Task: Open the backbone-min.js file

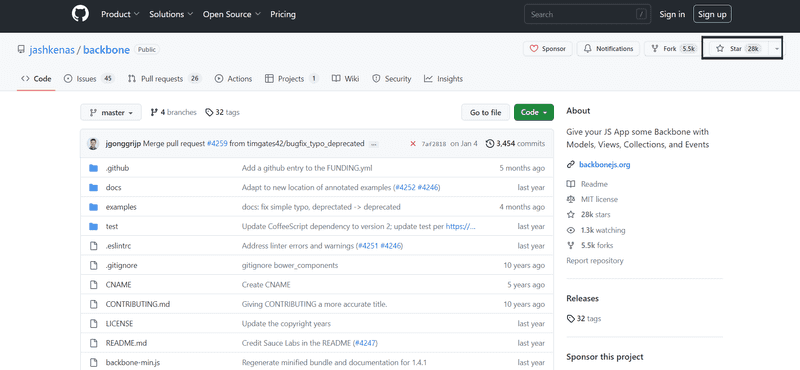Action: (133, 363)
